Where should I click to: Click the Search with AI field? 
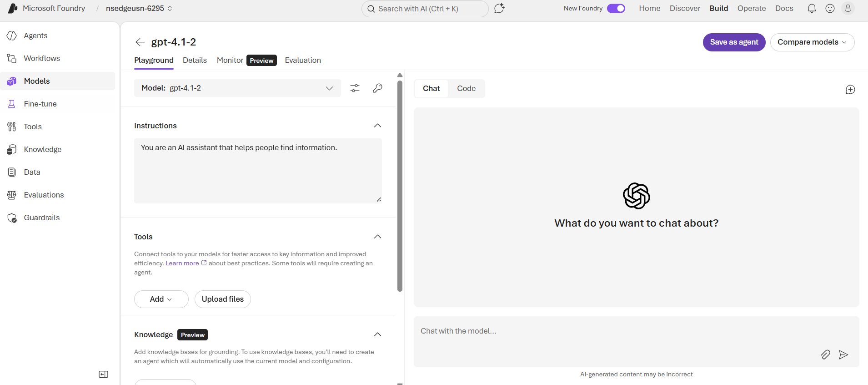(x=425, y=9)
